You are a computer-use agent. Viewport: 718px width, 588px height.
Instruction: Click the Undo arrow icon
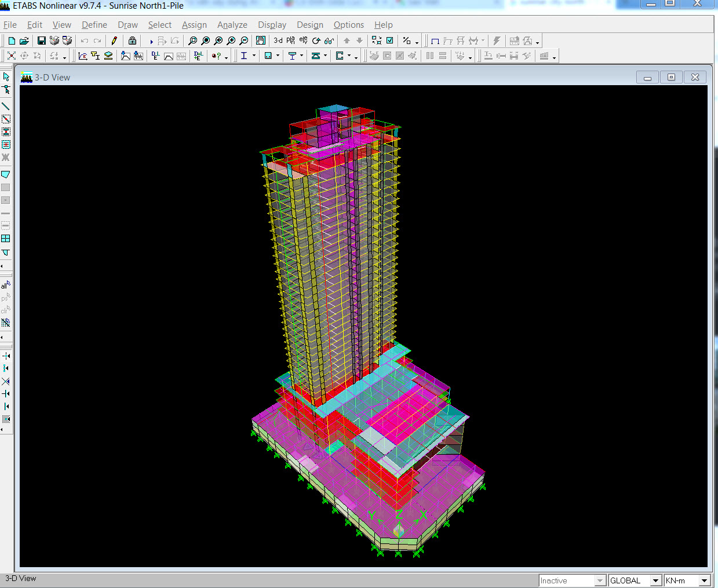(85, 41)
